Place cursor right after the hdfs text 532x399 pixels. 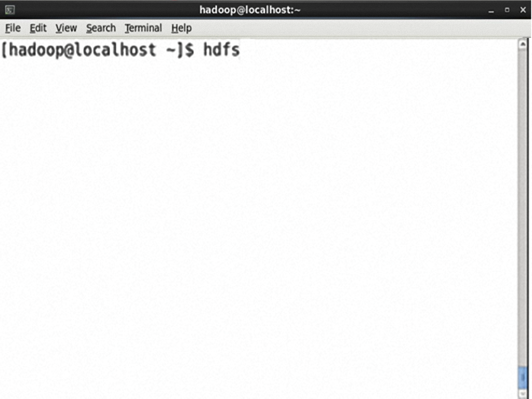[x=241, y=50]
